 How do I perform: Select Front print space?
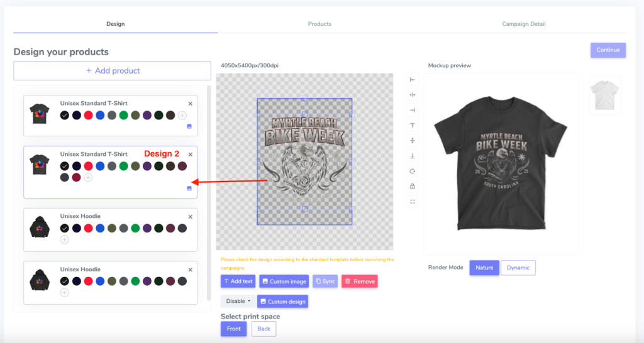[x=234, y=329]
